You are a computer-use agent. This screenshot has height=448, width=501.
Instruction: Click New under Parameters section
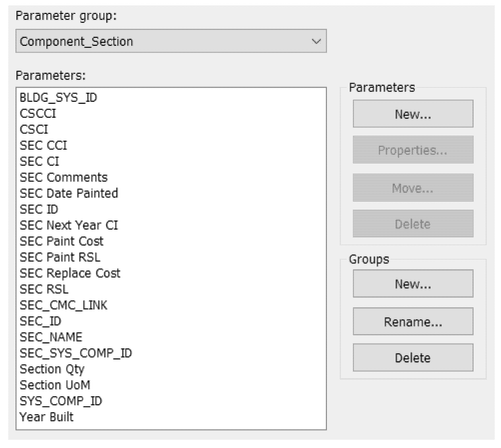[413, 114]
